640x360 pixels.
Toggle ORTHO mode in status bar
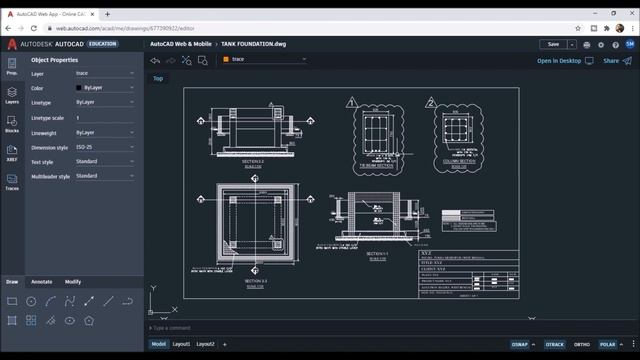(582, 344)
